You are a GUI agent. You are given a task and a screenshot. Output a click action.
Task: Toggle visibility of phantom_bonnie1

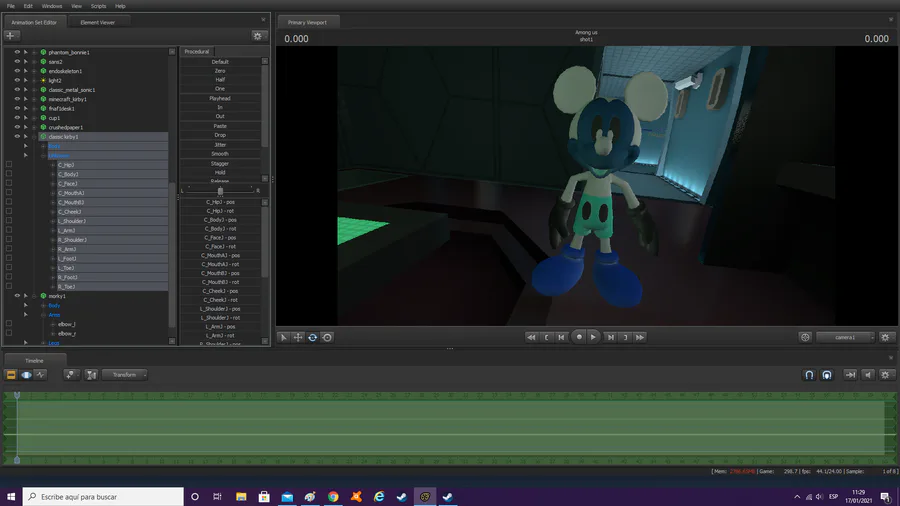(17, 52)
